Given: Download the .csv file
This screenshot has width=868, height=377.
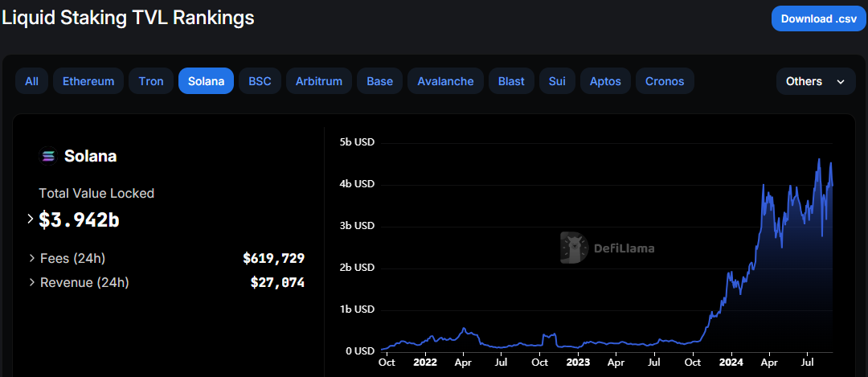Looking at the screenshot, I should [x=819, y=18].
